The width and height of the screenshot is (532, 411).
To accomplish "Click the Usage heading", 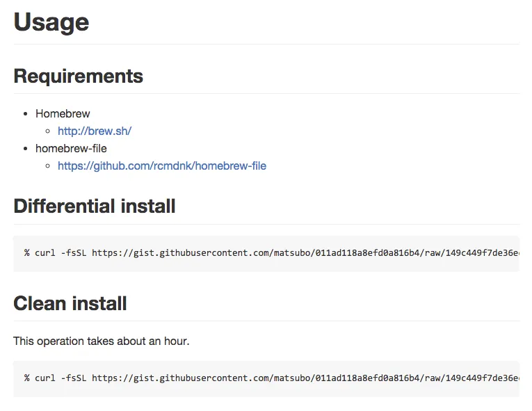I will pyautogui.click(x=51, y=22).
